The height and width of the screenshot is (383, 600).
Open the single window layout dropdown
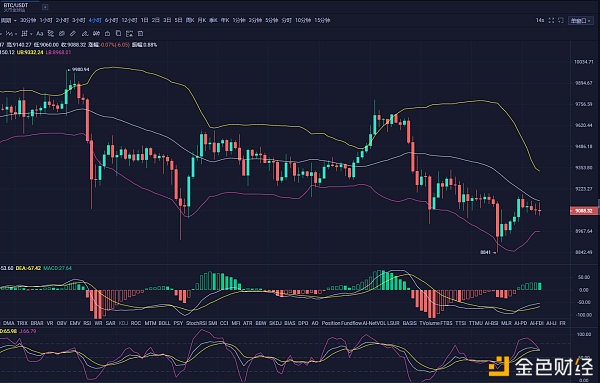(x=581, y=21)
